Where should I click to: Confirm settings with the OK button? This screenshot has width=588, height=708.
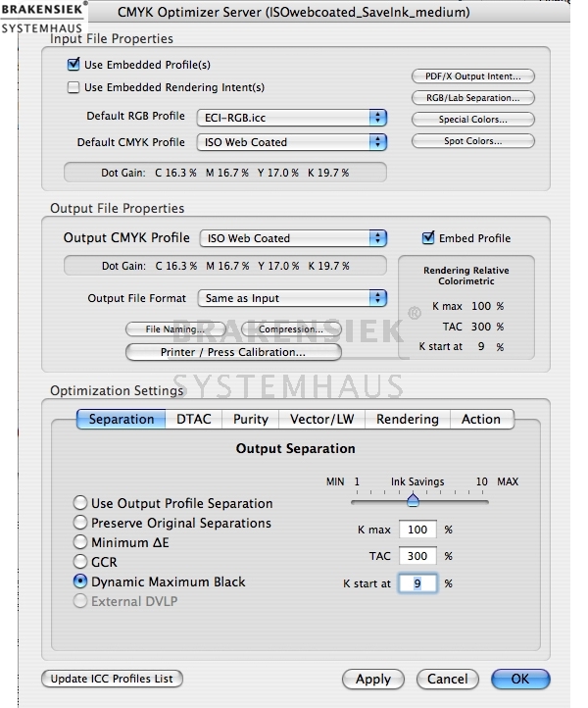(x=520, y=680)
